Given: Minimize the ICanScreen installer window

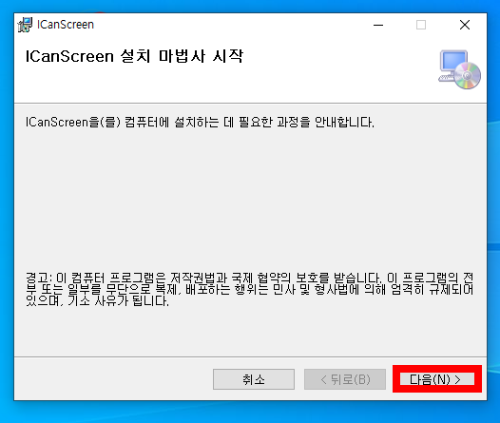Looking at the screenshot, I should pyautogui.click(x=378, y=25).
